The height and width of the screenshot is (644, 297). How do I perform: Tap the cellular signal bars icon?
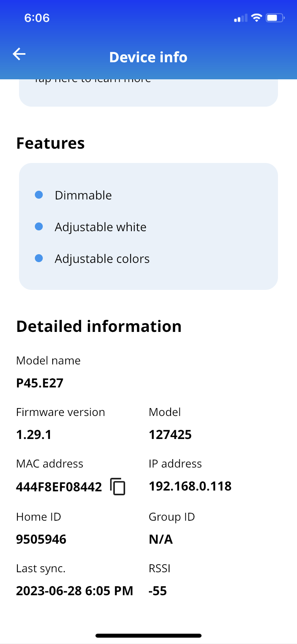[241, 18]
